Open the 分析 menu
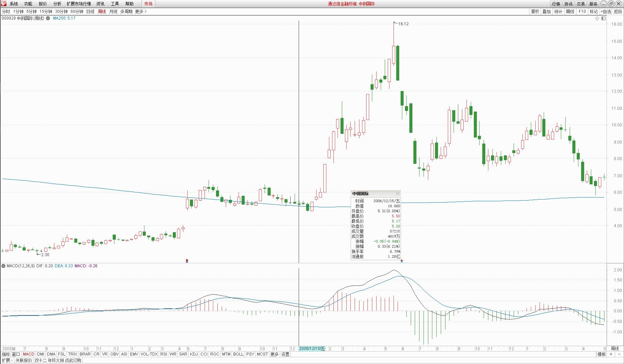The height and width of the screenshot is (364, 624). point(57,4)
